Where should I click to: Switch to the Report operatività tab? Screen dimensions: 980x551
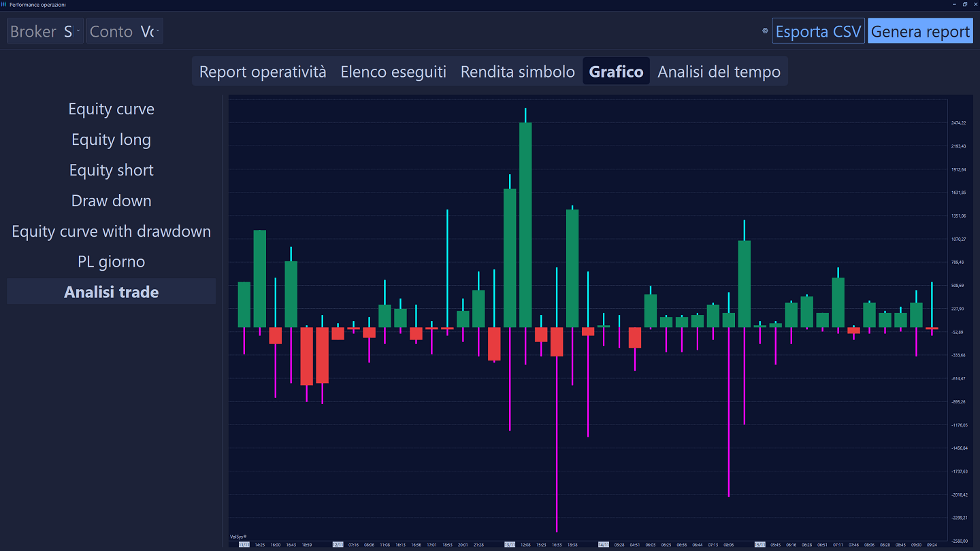(x=263, y=71)
